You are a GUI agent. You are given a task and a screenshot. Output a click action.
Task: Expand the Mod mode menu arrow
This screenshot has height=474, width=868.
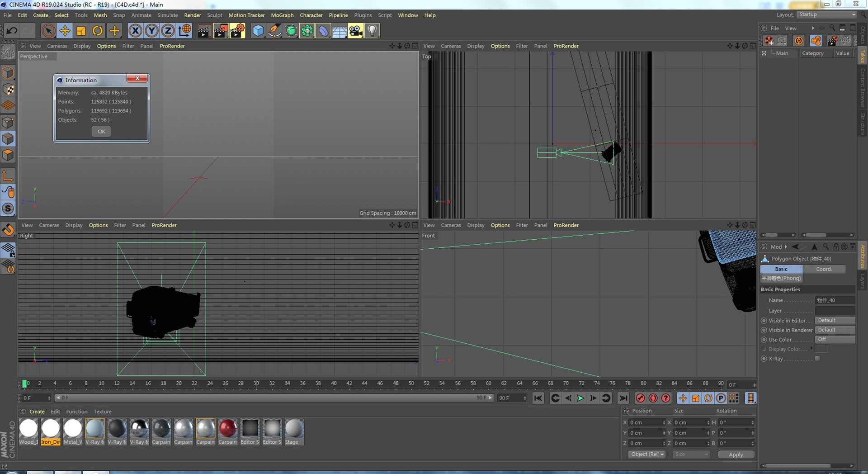[x=786, y=246]
